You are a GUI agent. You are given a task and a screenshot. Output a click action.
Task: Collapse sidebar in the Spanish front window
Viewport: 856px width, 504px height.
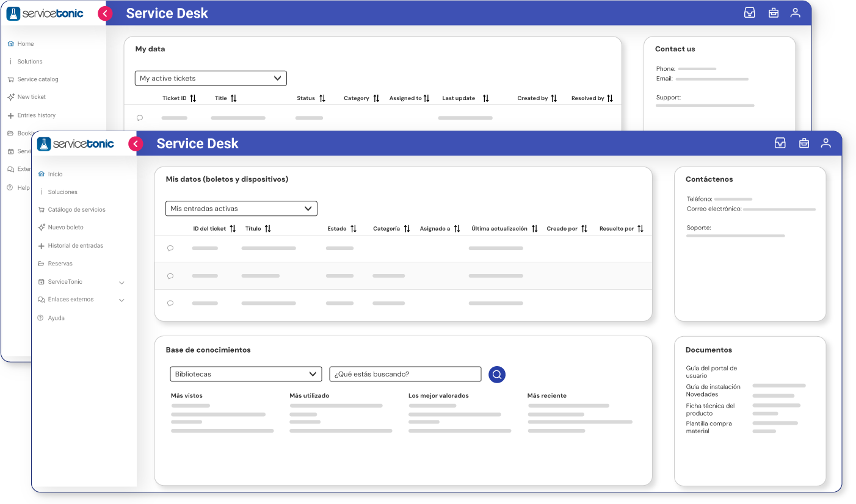click(x=136, y=144)
